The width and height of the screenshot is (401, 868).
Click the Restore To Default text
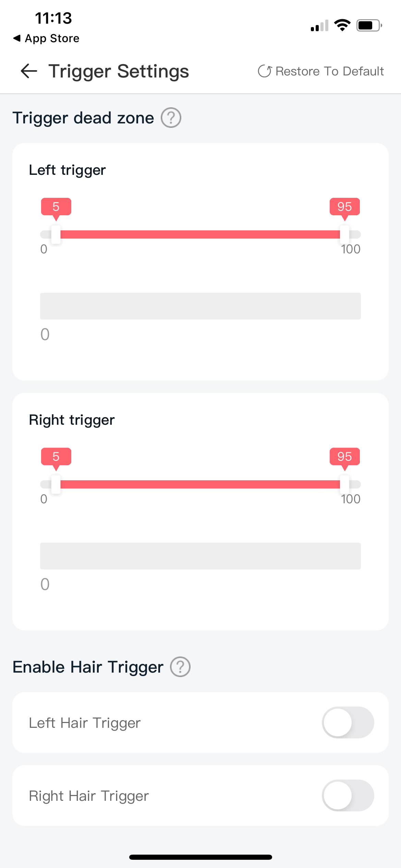pos(330,71)
